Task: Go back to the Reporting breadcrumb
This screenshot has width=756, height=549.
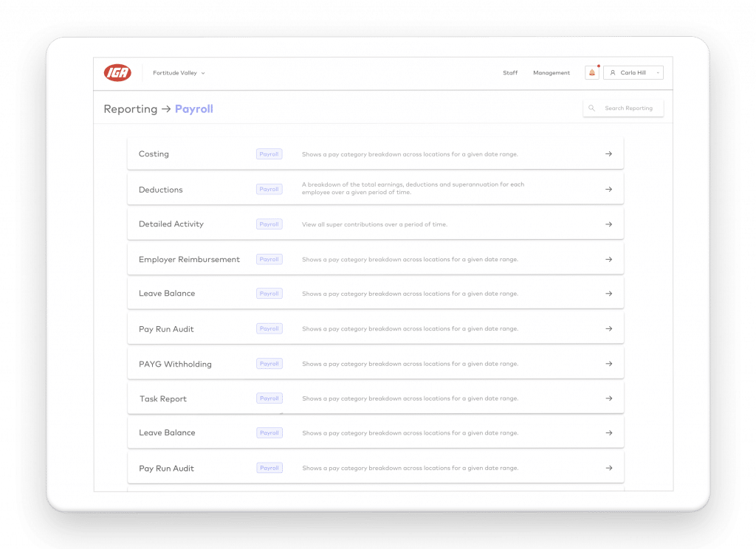Action: pyautogui.click(x=130, y=109)
